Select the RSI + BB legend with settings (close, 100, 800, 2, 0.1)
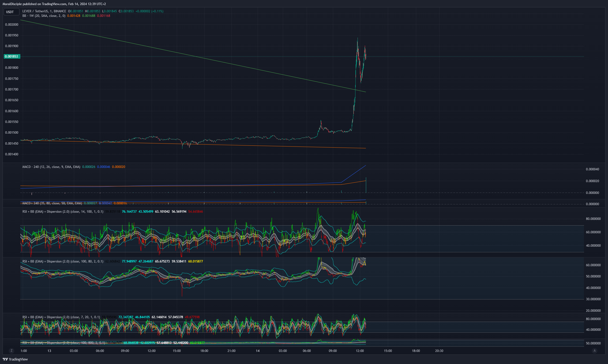 (64, 343)
